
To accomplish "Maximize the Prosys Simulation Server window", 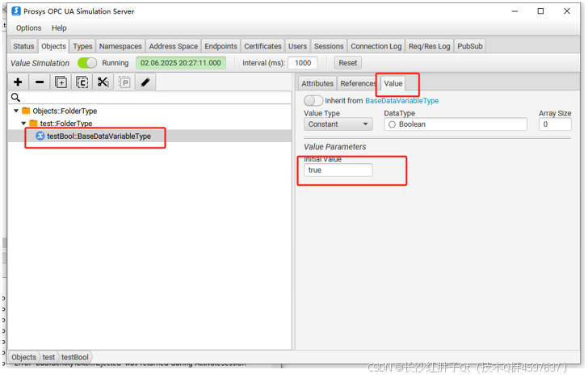I will point(540,11).
